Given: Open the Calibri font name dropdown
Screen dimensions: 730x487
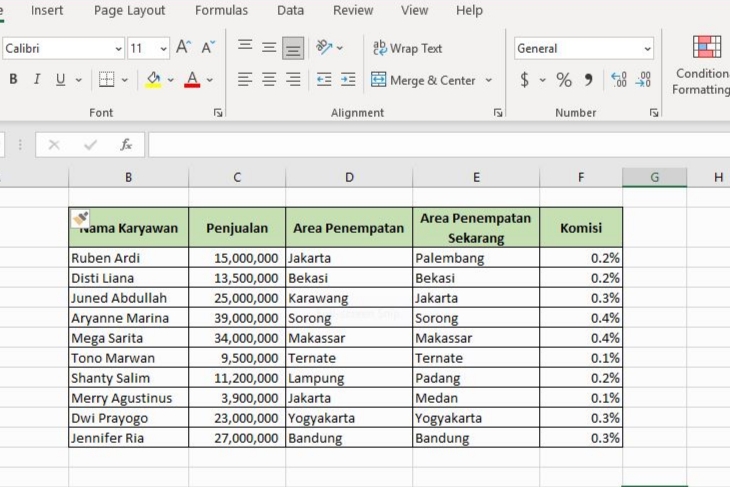Looking at the screenshot, I should [118, 48].
